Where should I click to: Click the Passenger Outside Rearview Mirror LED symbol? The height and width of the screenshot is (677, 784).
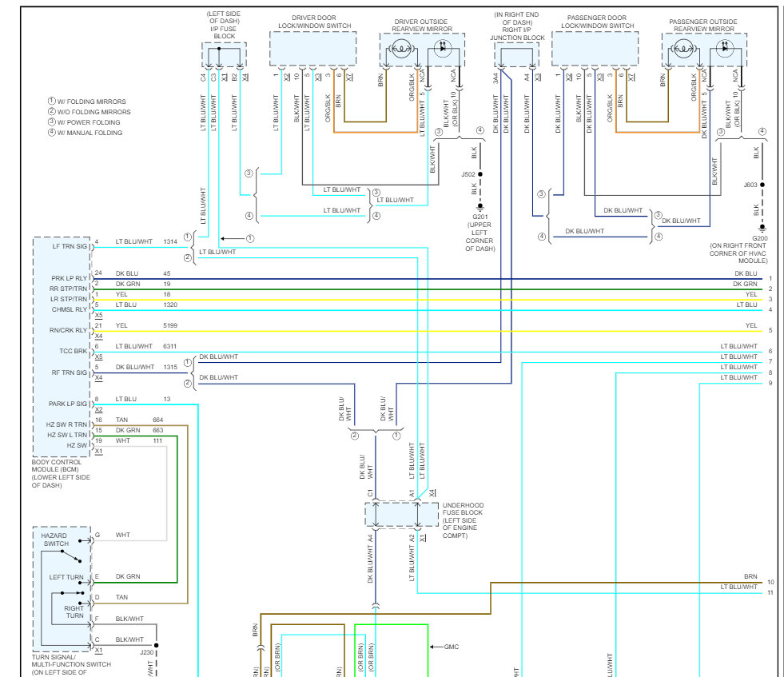(725, 49)
